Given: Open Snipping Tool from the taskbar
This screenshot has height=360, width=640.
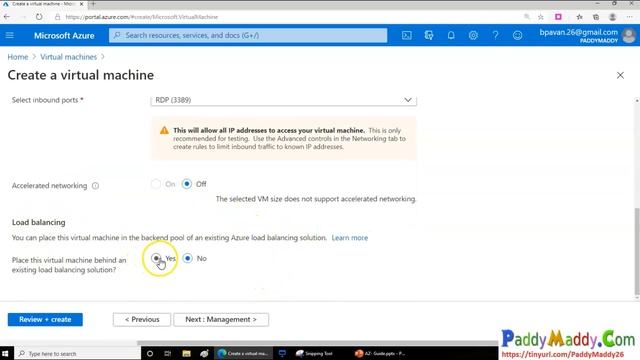Looking at the screenshot, I should coord(314,353).
